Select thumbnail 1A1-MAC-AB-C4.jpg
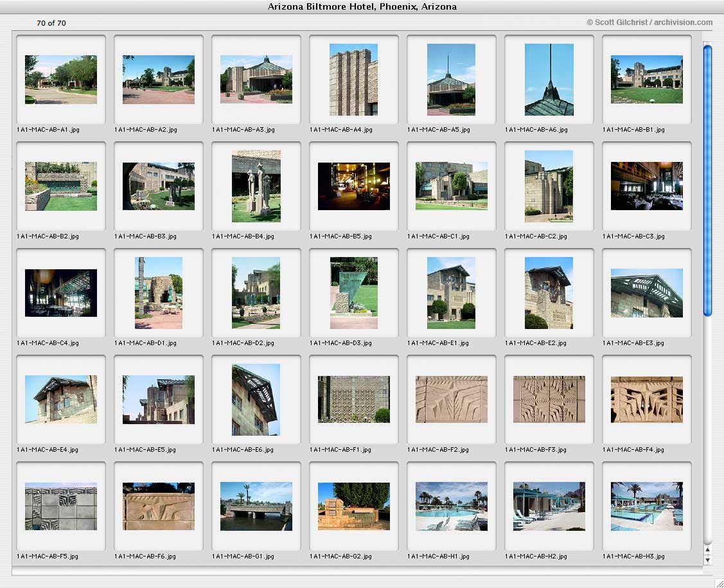This screenshot has height=588, width=724. coord(61,293)
